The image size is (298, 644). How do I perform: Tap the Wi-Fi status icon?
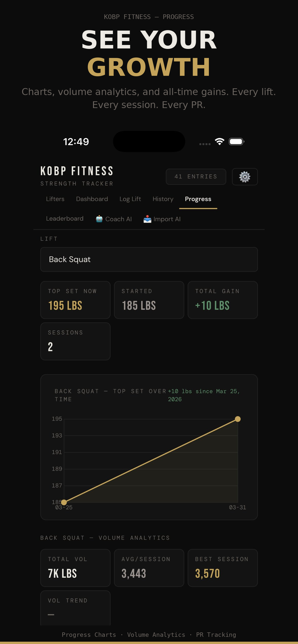coord(219,141)
